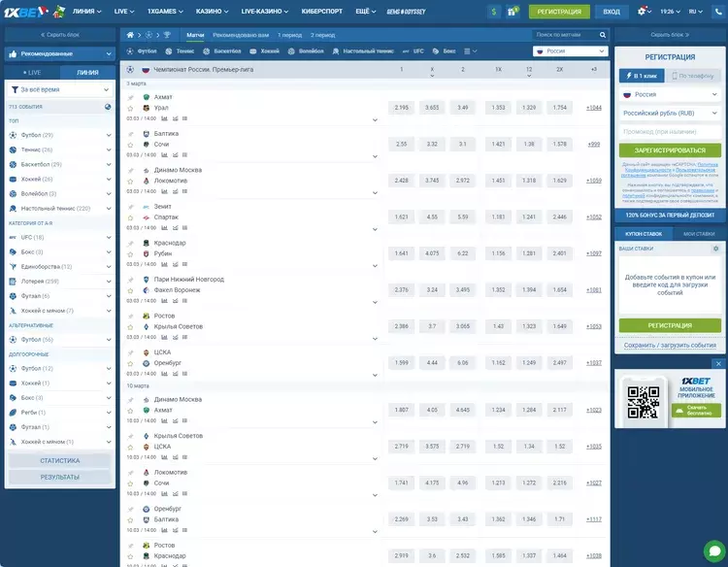Choose По телефону registration method
The height and width of the screenshot is (567, 728).
tap(693, 76)
